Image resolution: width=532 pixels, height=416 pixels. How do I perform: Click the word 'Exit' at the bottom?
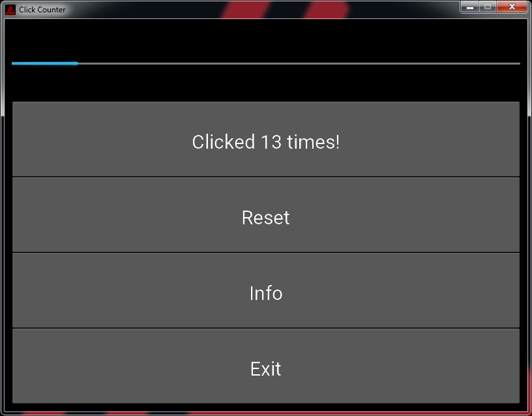(265, 369)
